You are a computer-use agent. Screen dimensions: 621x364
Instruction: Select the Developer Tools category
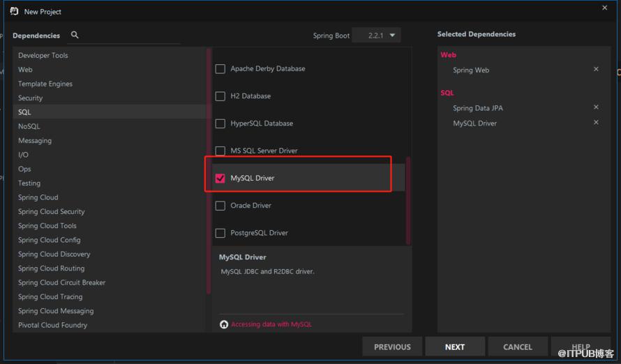click(x=110, y=55)
